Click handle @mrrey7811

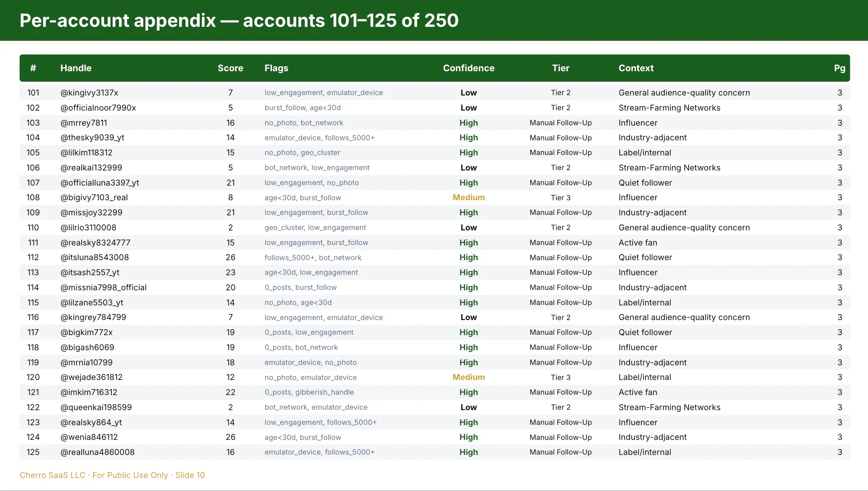coord(84,123)
